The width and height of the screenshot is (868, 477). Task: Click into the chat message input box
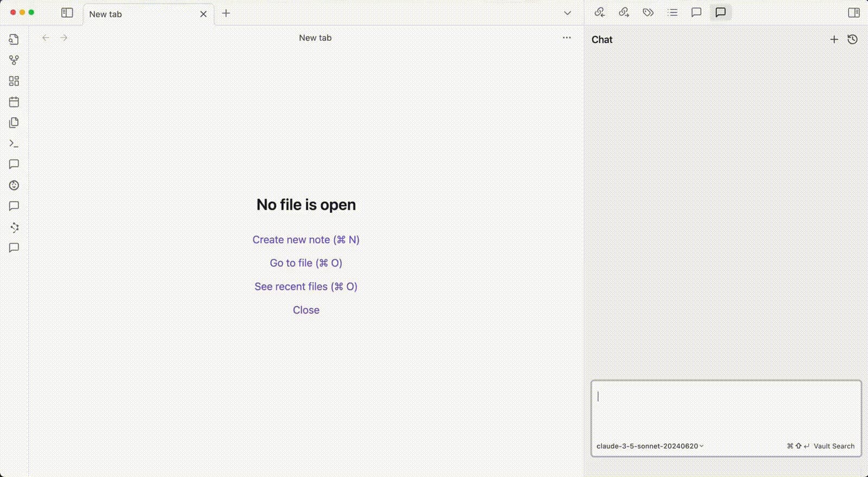[x=726, y=408]
